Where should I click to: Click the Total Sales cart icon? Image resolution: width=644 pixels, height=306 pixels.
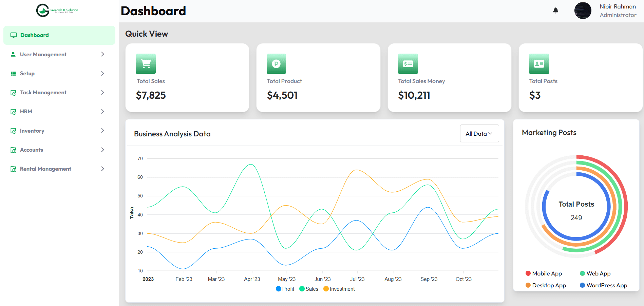click(x=146, y=64)
